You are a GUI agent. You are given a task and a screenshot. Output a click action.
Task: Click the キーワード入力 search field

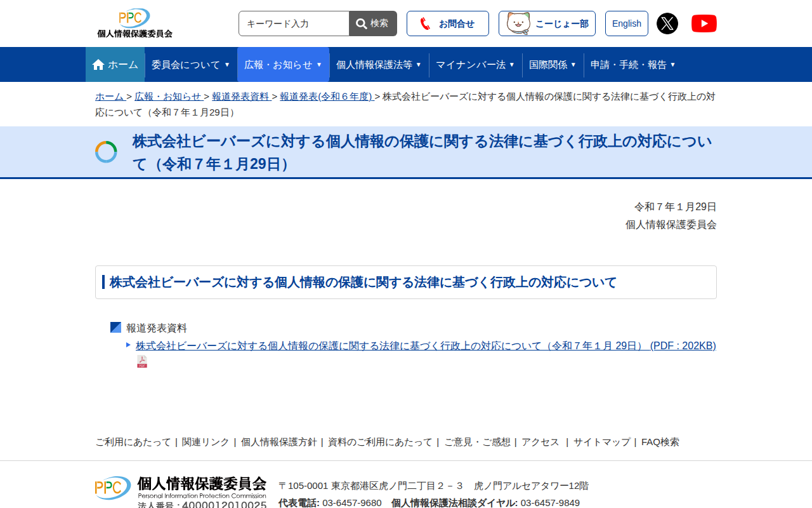pyautogui.click(x=294, y=23)
